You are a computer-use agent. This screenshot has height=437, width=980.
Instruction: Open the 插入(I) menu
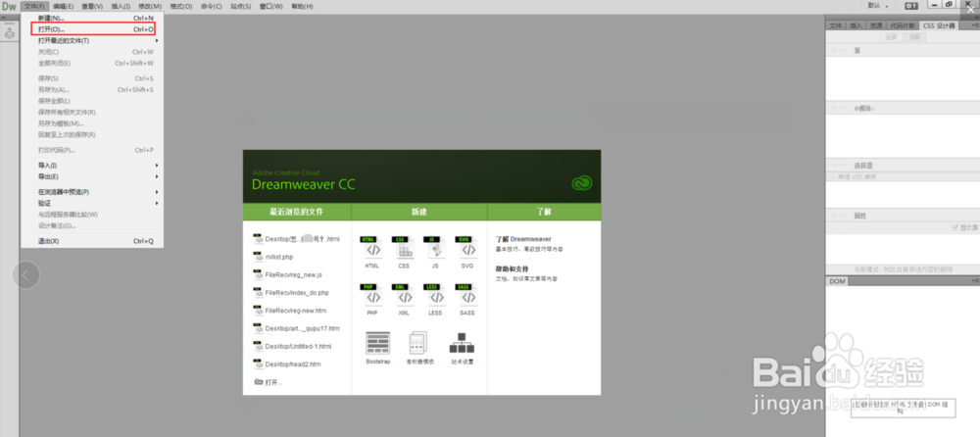click(x=121, y=6)
